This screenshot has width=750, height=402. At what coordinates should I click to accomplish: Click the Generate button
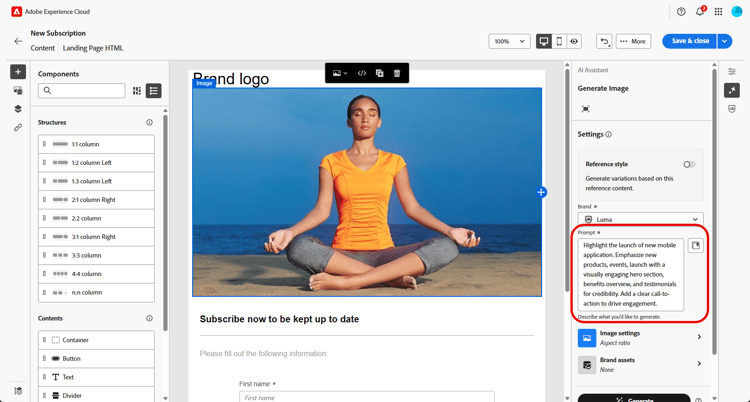[x=634, y=399]
